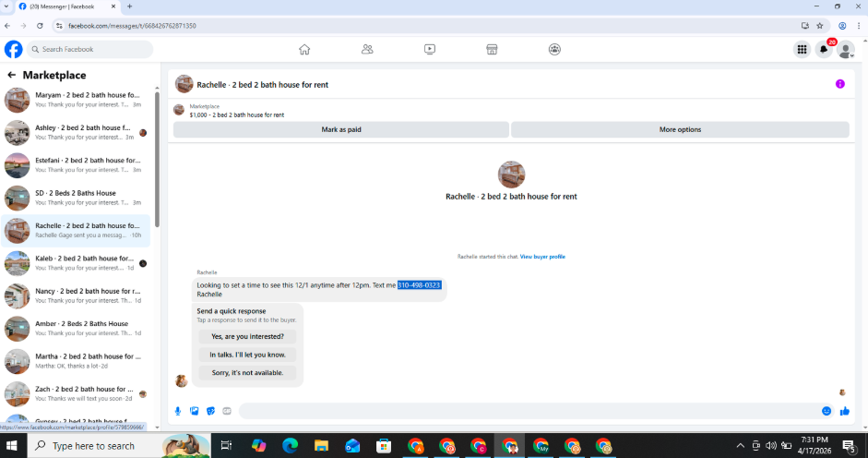Click the listing '$1,000 - 2 bed 2 bath house for rent'
The height and width of the screenshot is (458, 868).
[237, 114]
